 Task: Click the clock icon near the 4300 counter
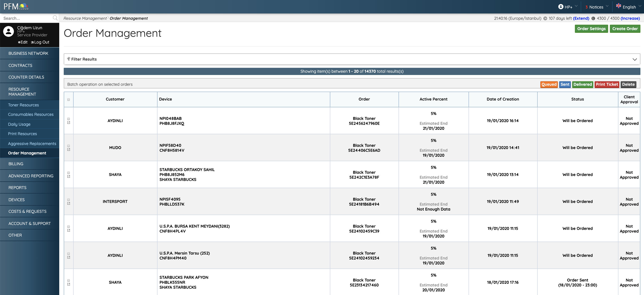(x=593, y=18)
